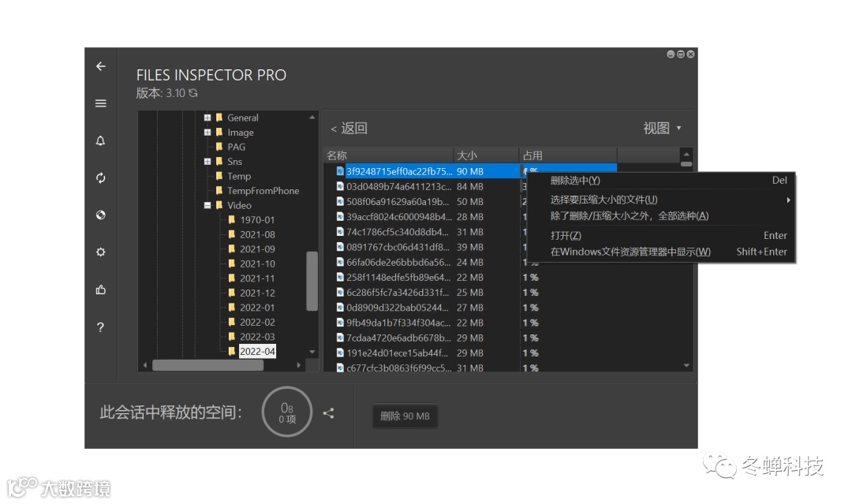This screenshot has width=852, height=504.
Task: Select the 2021-10 folder
Action: click(x=257, y=264)
